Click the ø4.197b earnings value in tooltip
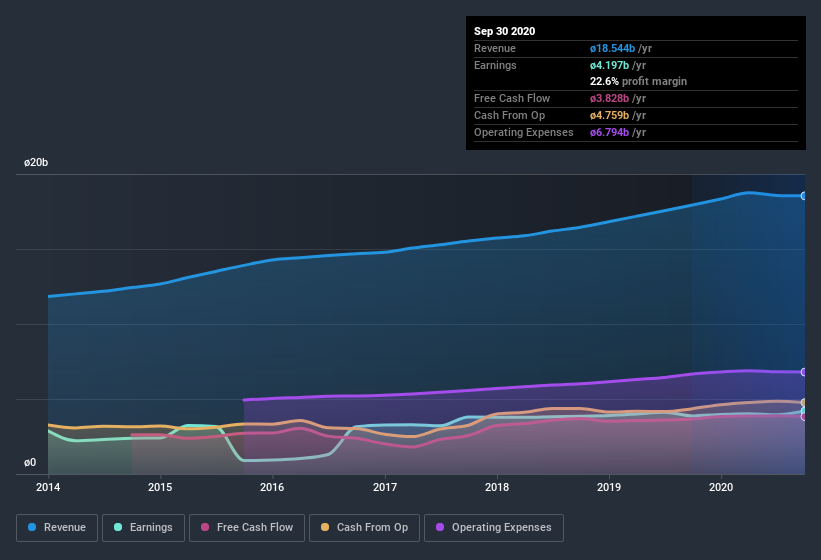Image resolution: width=821 pixels, height=560 pixels. point(609,65)
